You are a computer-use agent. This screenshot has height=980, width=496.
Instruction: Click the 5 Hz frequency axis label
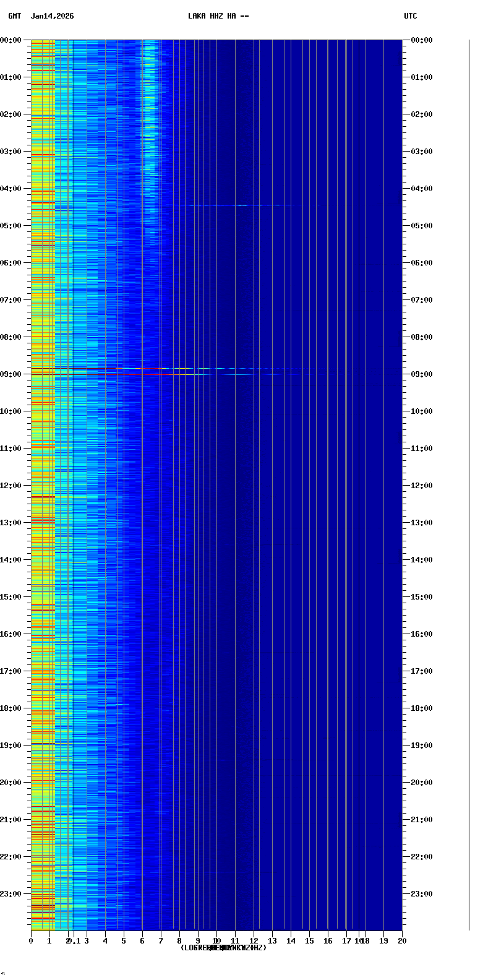coord(124,941)
